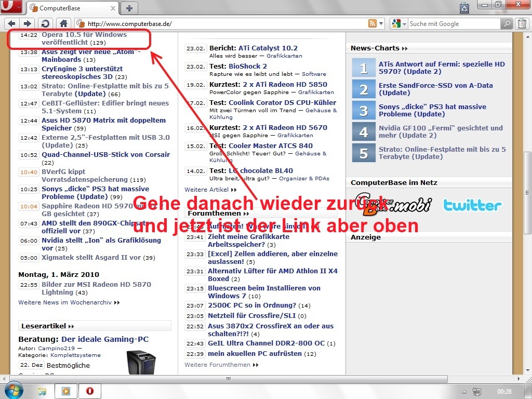532x399 pixels.
Task: Open LG chocolate BL40 test
Action: pos(261,170)
